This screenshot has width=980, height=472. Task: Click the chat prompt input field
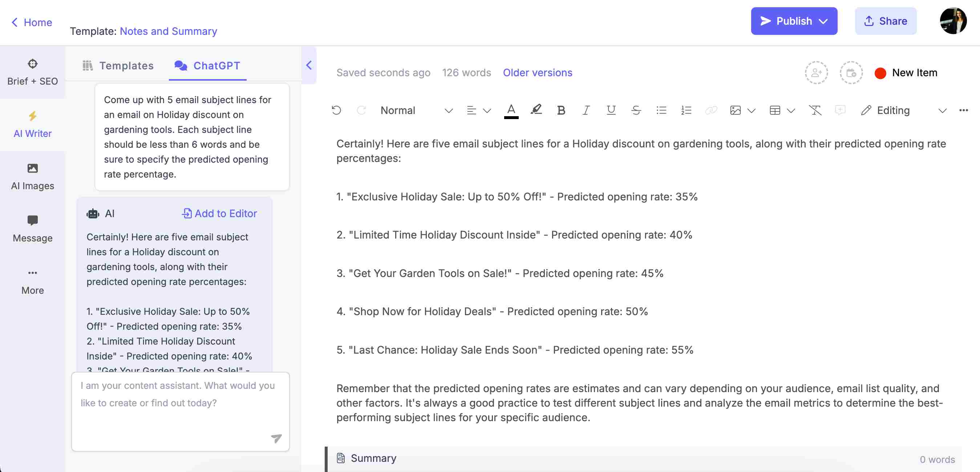coord(180,411)
